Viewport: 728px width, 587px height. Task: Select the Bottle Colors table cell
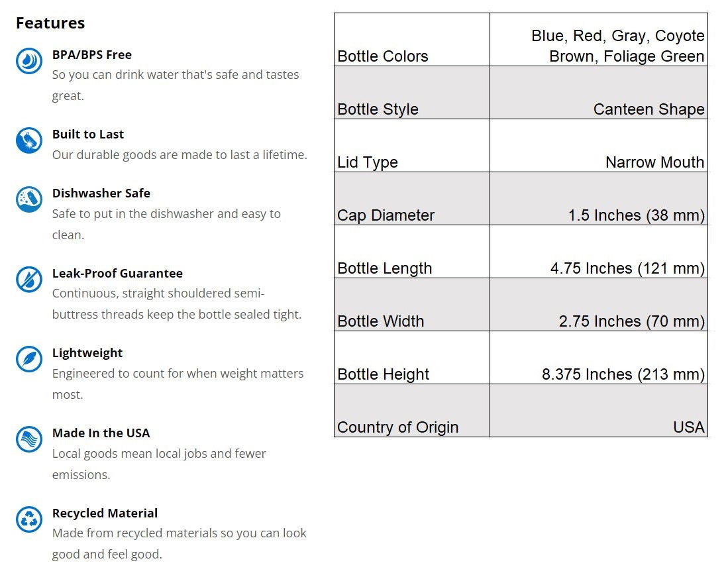383,56
